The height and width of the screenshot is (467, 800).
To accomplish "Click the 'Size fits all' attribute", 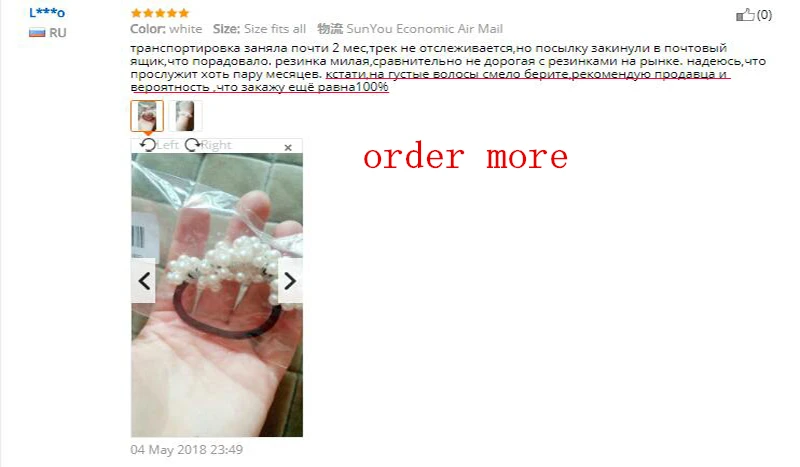I will pyautogui.click(x=274, y=29).
